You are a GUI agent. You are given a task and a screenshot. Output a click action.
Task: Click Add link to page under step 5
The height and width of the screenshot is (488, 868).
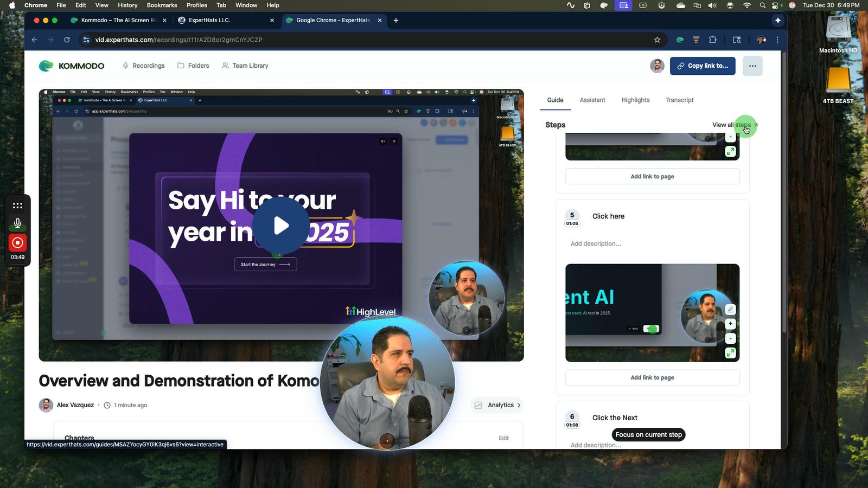[x=652, y=377]
